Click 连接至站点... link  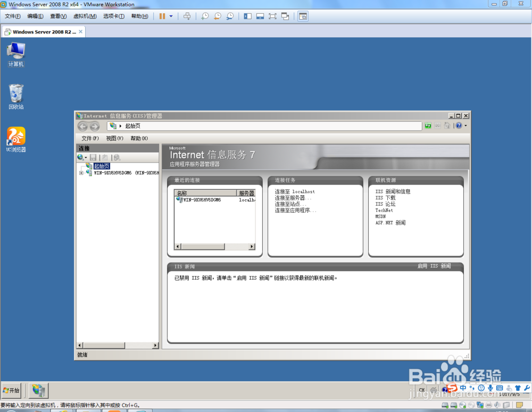pos(291,204)
